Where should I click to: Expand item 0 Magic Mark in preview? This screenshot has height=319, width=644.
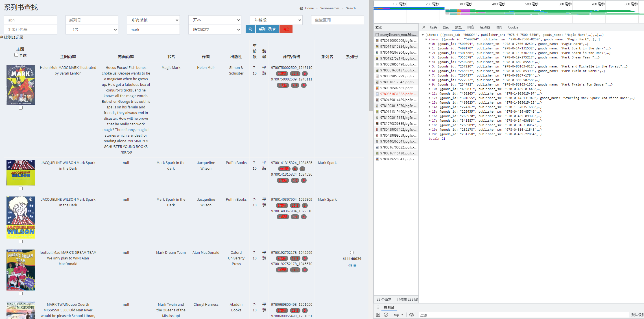coord(430,44)
